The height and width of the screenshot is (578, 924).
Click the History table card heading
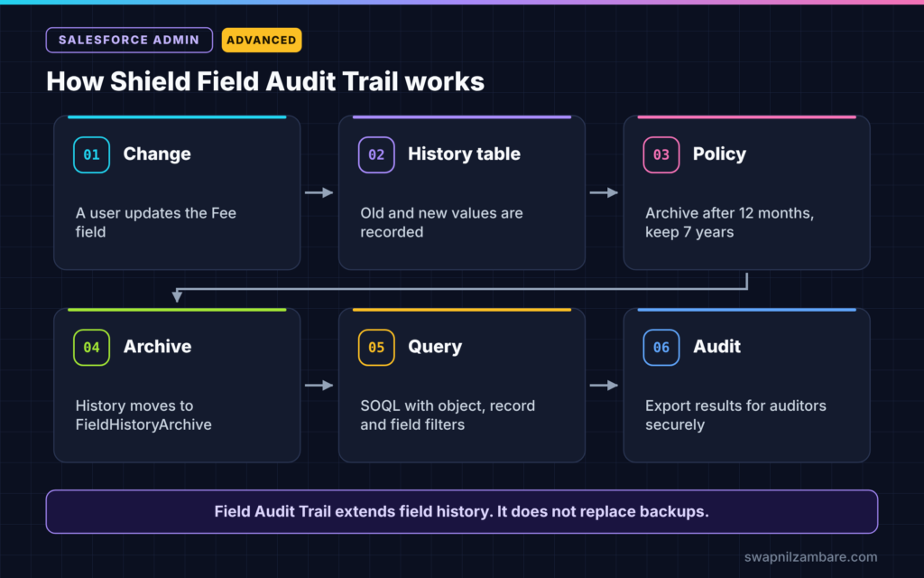point(465,154)
